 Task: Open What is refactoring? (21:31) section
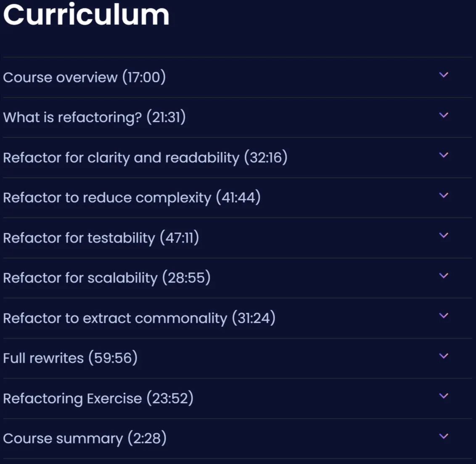95,117
